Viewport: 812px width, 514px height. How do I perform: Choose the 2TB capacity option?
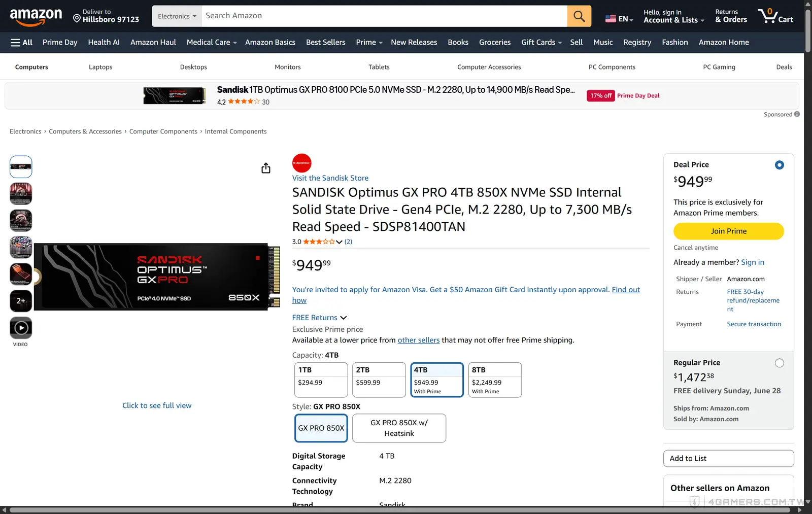(379, 380)
